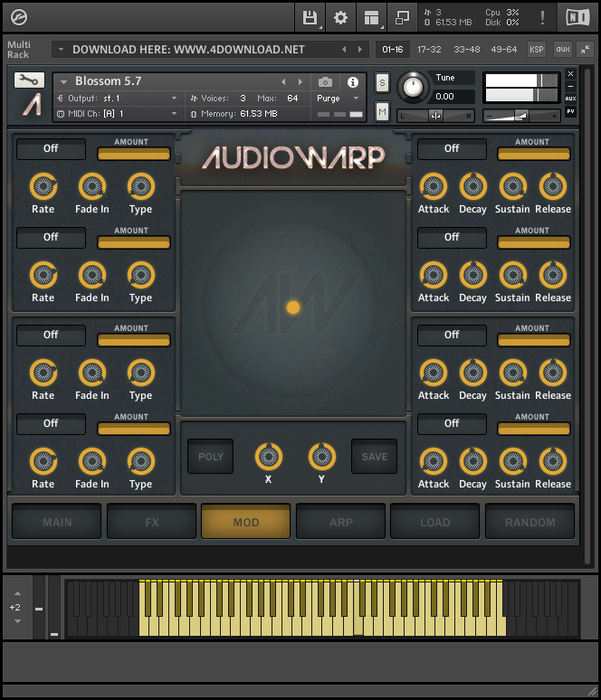Open the workspace layout panel icon
601x700 pixels.
point(371,18)
